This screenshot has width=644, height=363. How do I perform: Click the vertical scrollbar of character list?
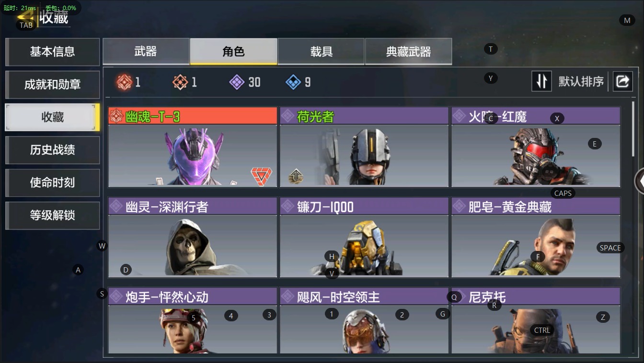633,128
